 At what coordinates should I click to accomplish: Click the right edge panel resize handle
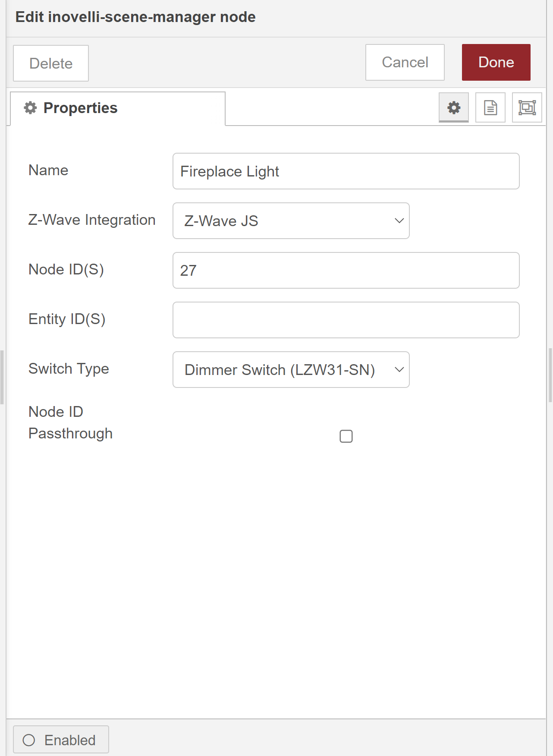[x=550, y=375]
